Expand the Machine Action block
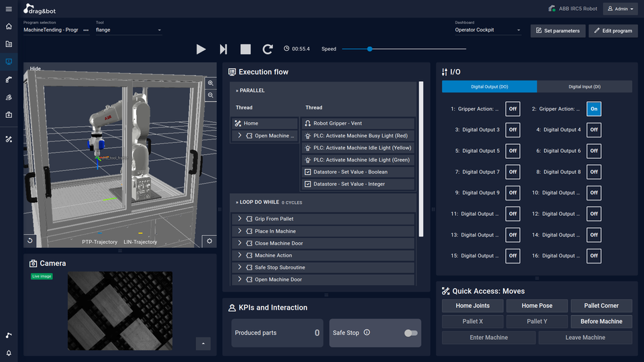The height and width of the screenshot is (362, 644). pos(239,255)
